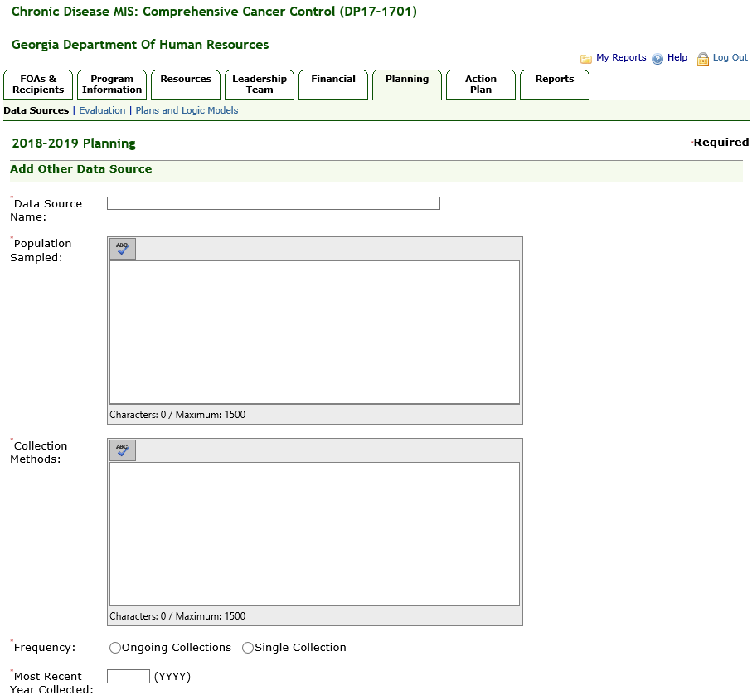Open the FOAs & Recipients tab
This screenshot has width=752, height=700.
38,85
